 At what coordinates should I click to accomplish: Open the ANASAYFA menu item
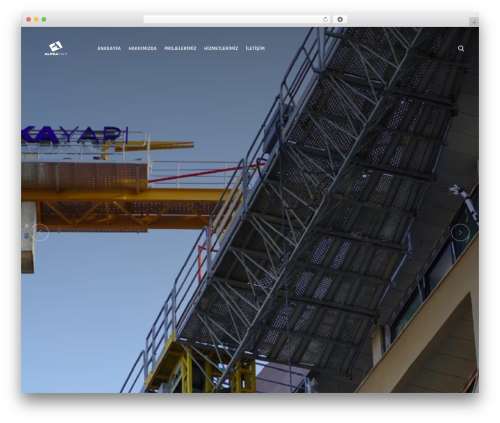coord(109,48)
